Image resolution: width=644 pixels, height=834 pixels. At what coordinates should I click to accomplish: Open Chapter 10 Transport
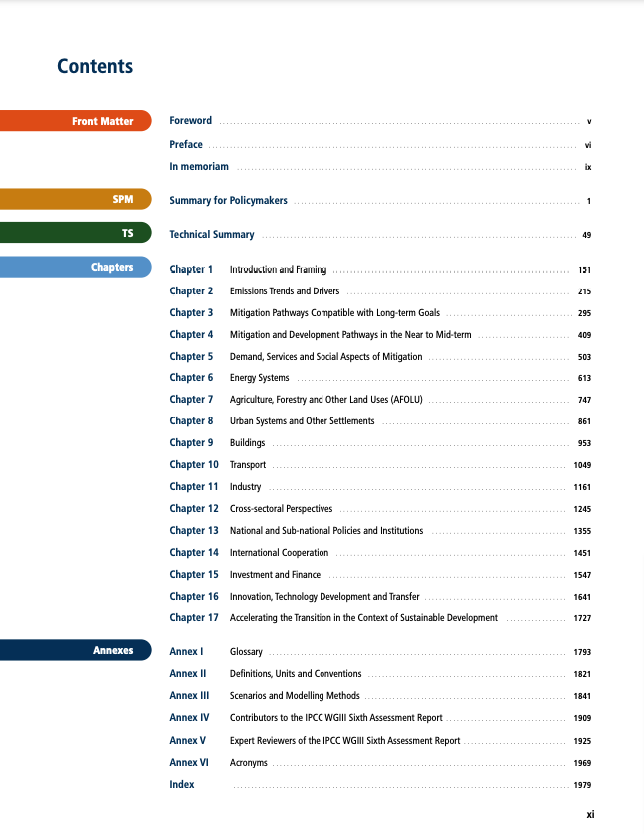(x=248, y=465)
